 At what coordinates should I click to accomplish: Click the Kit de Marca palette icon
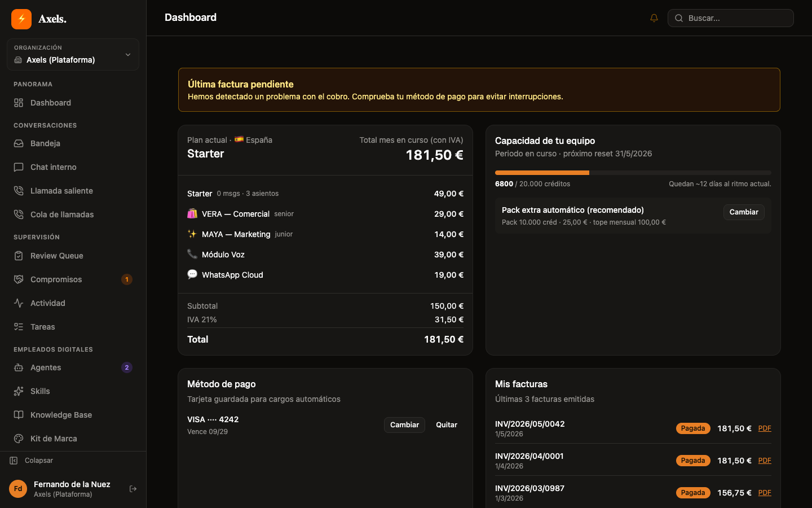pos(19,439)
